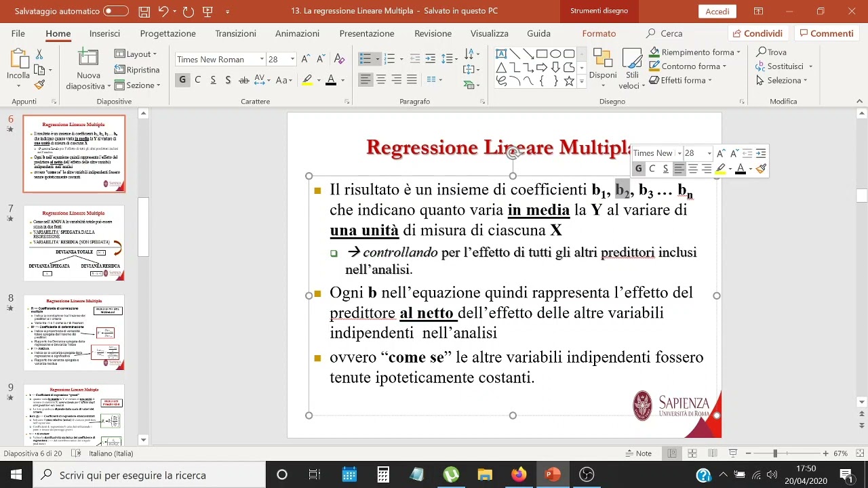Switch to the Transizioni tab
This screenshot has width=868, height=488.
click(x=235, y=33)
